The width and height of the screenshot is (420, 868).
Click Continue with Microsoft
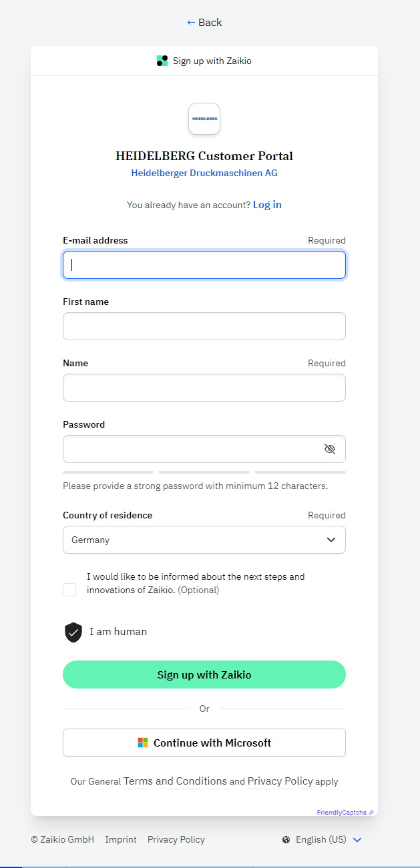[204, 742]
